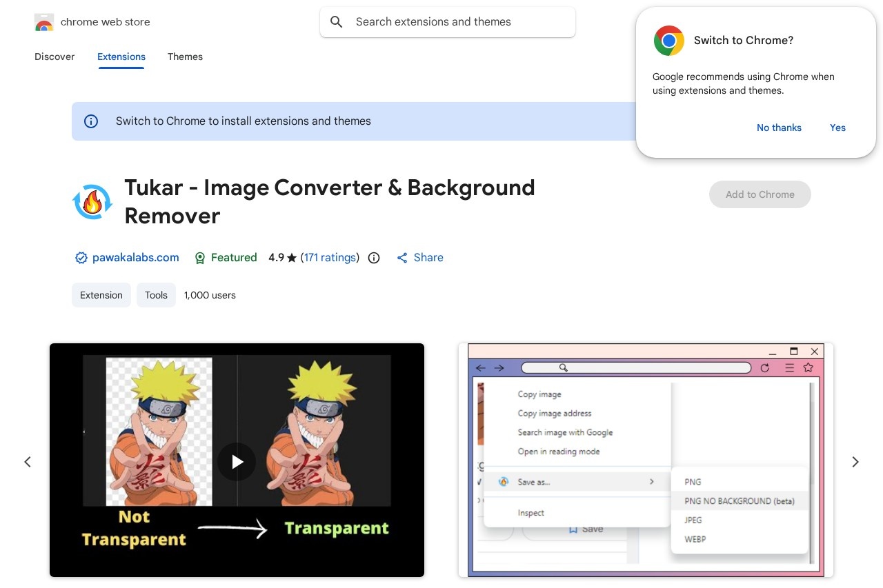Click the Featured badge icon
The width and height of the screenshot is (883, 588).
coord(200,258)
